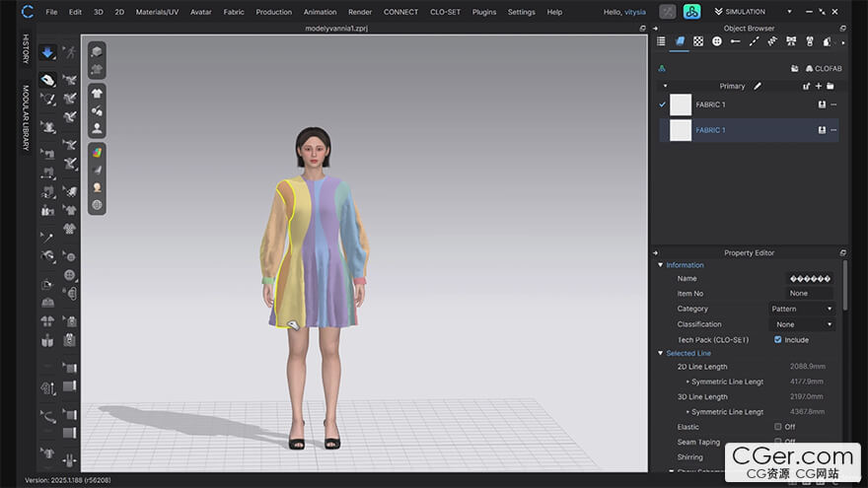Collapse the Selected Line section
Screen dimensions: 868x488
pyautogui.click(x=661, y=353)
